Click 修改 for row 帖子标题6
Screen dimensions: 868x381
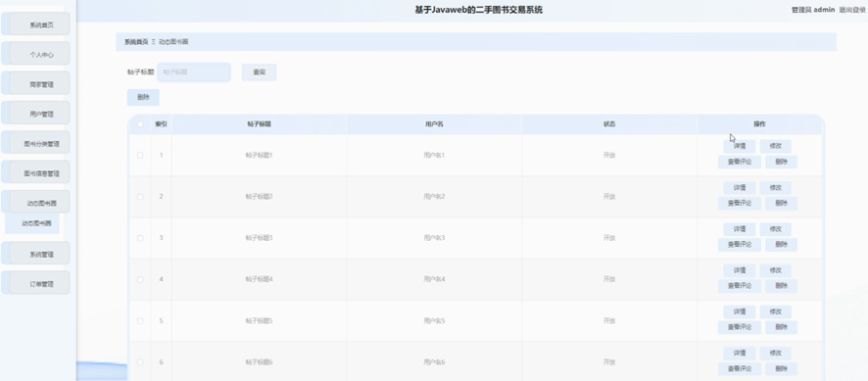(775, 354)
